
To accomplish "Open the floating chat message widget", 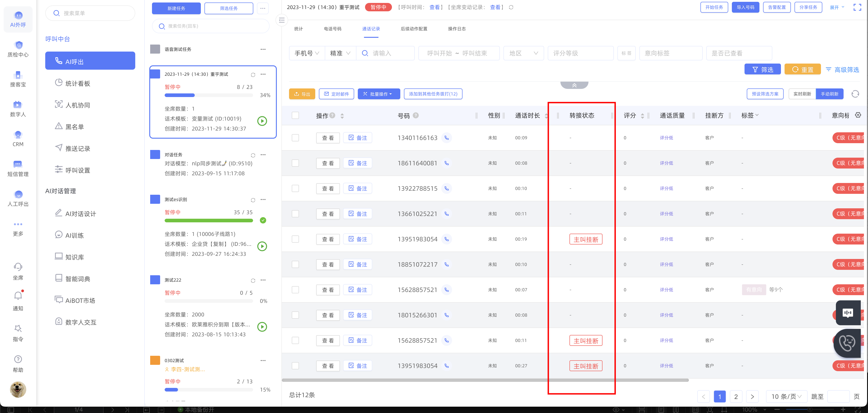I will (848, 313).
